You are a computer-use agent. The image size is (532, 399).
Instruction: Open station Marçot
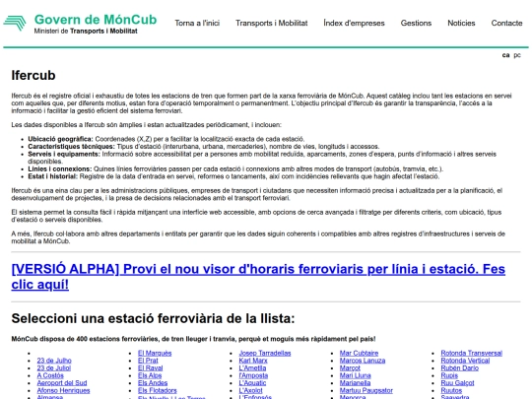pos(350,367)
